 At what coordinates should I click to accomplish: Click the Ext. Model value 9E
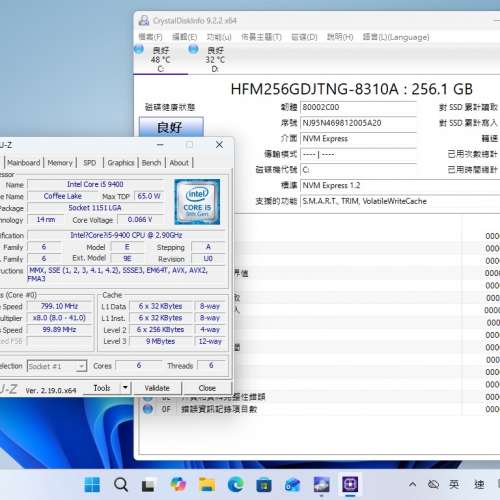click(x=127, y=259)
